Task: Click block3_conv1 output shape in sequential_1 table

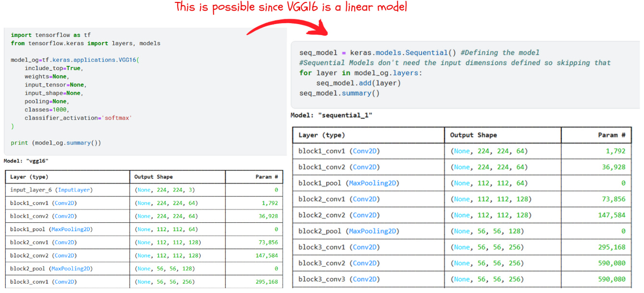Action: 487,247
